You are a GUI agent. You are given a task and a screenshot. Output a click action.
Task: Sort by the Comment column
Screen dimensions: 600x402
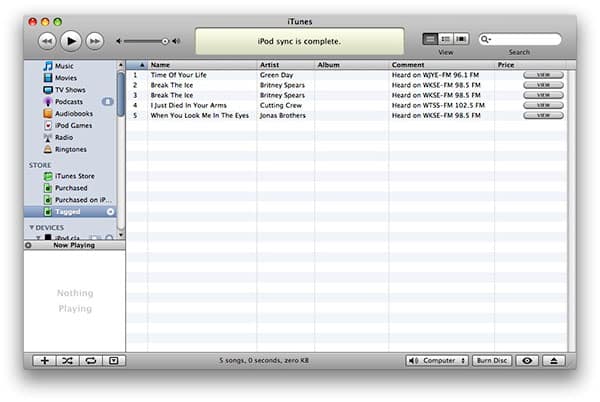pyautogui.click(x=442, y=65)
